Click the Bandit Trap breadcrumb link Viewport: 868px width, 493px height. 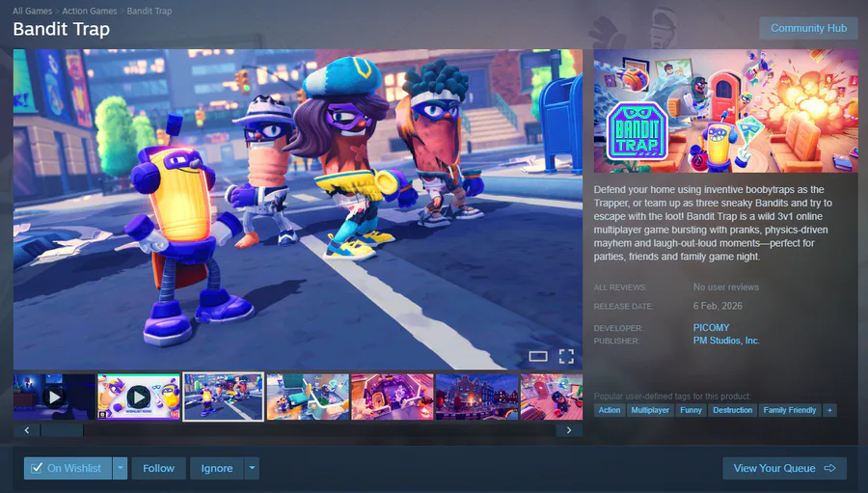149,11
